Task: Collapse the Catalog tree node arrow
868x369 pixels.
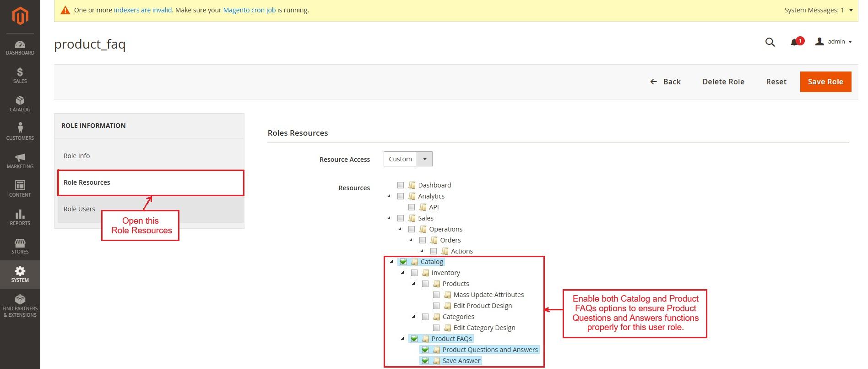Action: tap(391, 262)
